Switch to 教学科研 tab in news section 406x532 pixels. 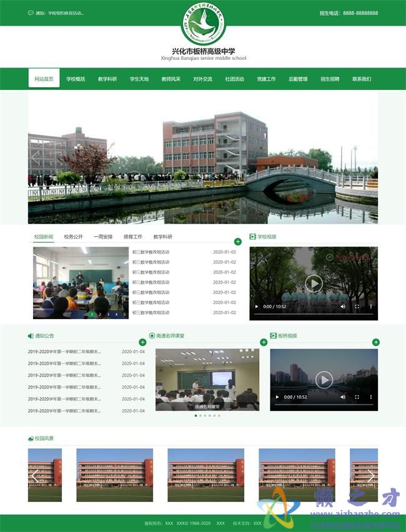pyautogui.click(x=163, y=237)
